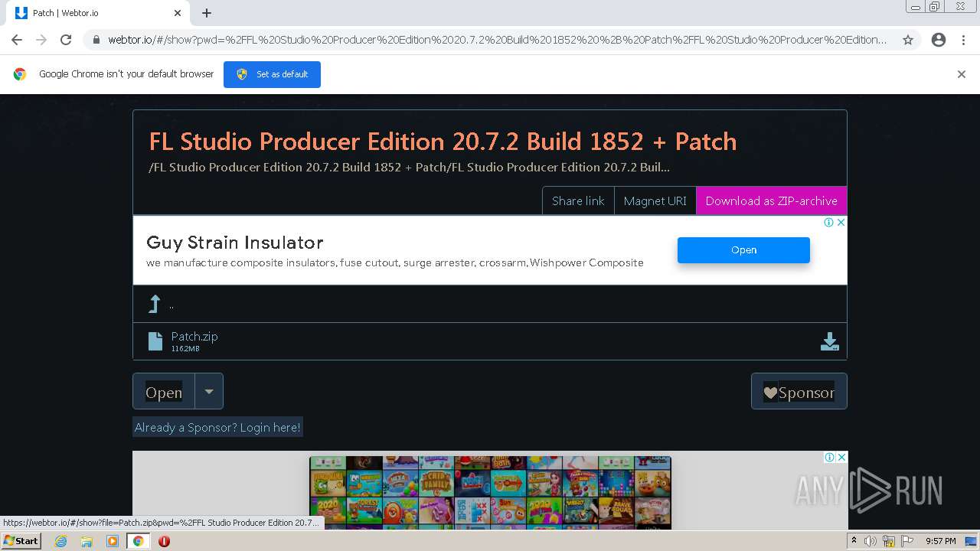Select the '..' parent directory entry
Image resolution: width=980 pixels, height=551 pixels.
pos(171,305)
